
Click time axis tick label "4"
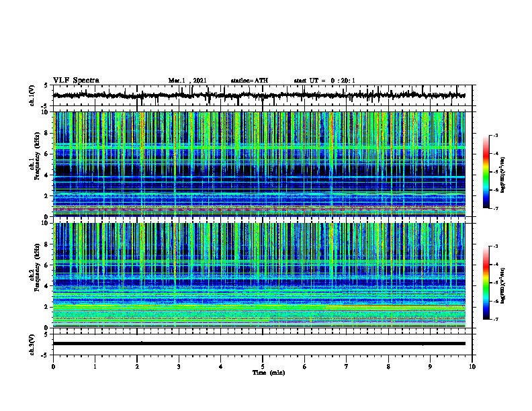click(x=221, y=367)
